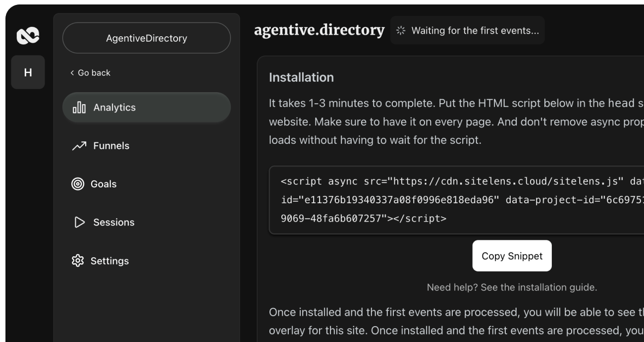Open the H workspace avatar
Viewport: 644px width, 342px height.
(x=28, y=72)
